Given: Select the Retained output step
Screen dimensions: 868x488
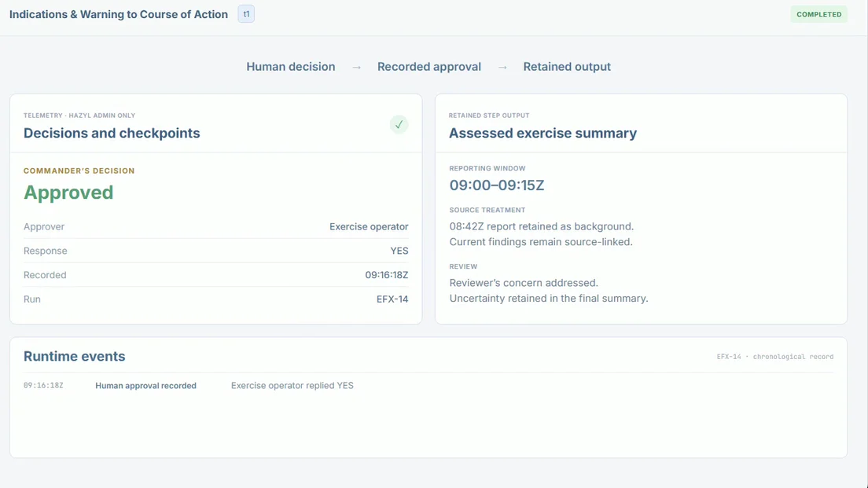Looking at the screenshot, I should coord(567,66).
